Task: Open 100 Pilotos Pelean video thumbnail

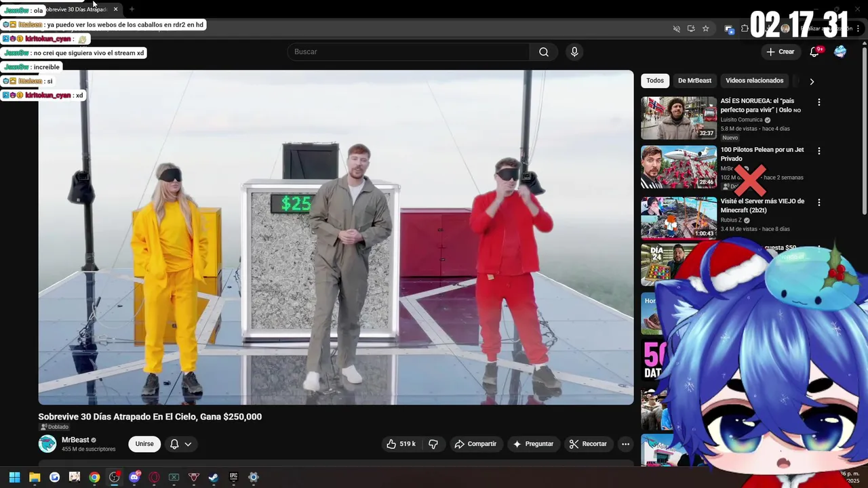Action: (x=679, y=167)
